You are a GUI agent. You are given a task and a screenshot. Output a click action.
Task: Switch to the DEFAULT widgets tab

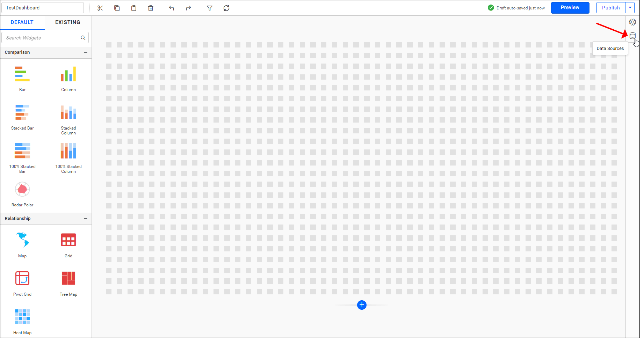click(x=22, y=22)
